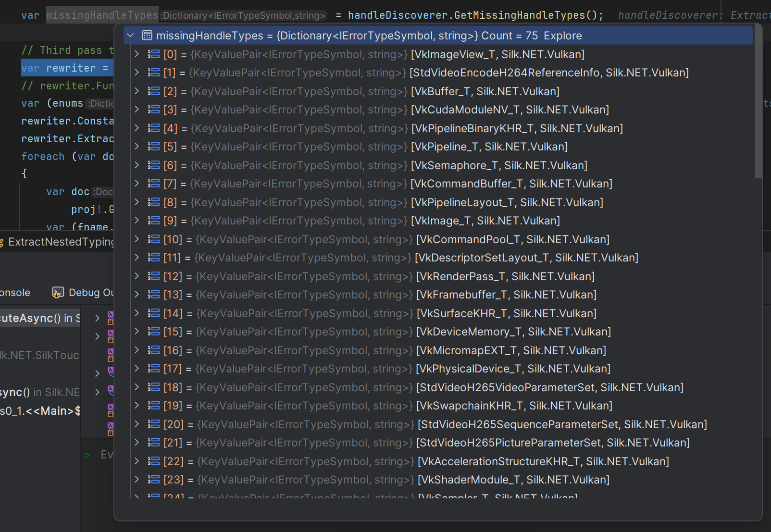
Task: Click the key-value icon of entry [23]
Action: coord(154,480)
